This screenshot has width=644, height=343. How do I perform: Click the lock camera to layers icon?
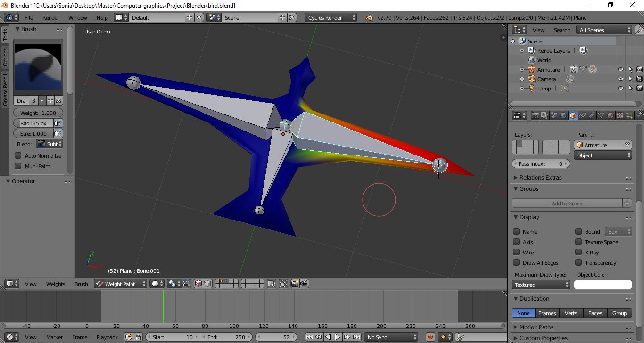271,284
